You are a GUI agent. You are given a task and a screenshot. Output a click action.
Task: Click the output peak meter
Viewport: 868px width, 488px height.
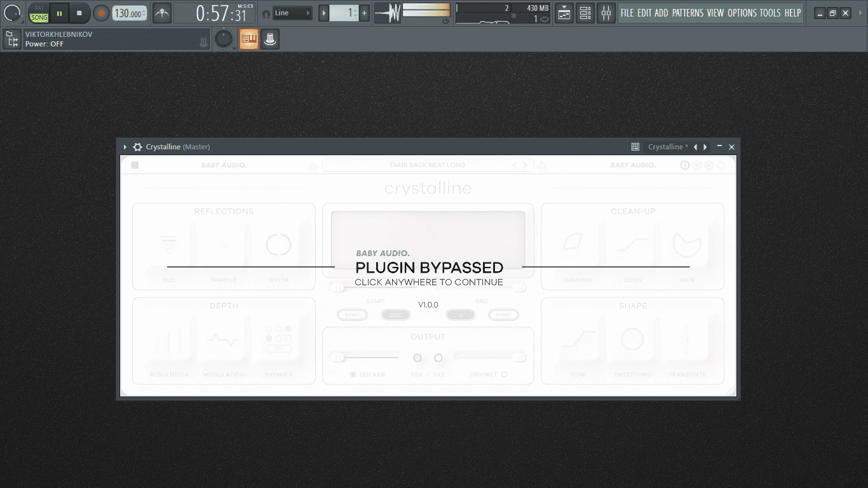[426, 10]
